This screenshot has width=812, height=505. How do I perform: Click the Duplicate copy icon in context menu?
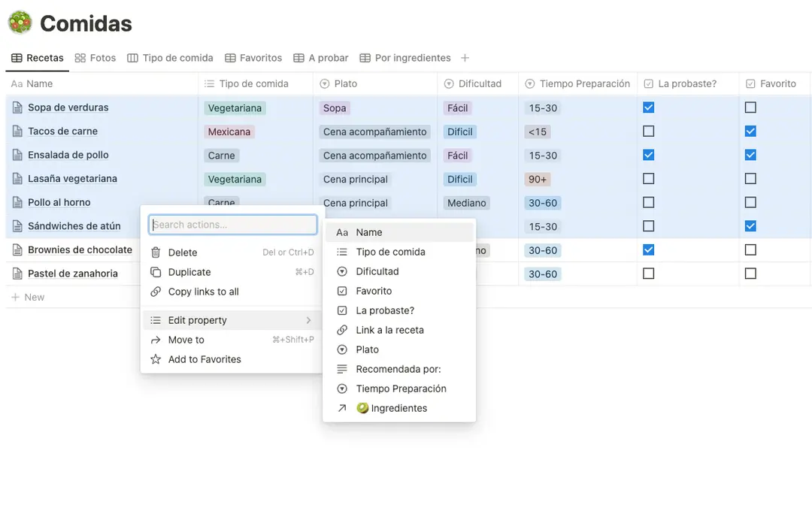coord(156,272)
